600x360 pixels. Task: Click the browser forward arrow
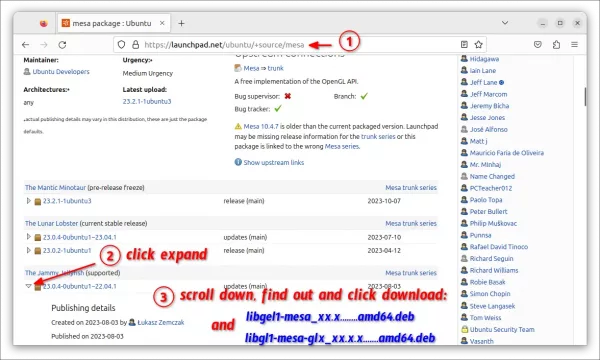(44, 45)
